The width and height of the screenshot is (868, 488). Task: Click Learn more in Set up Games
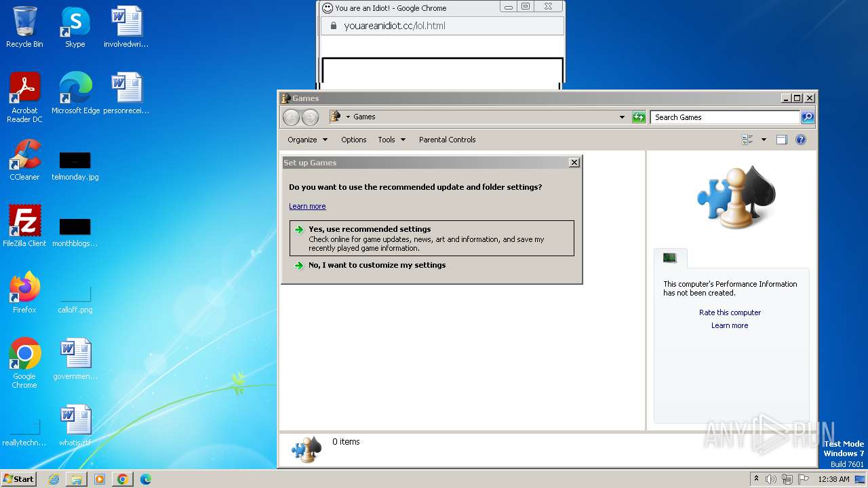[307, 206]
